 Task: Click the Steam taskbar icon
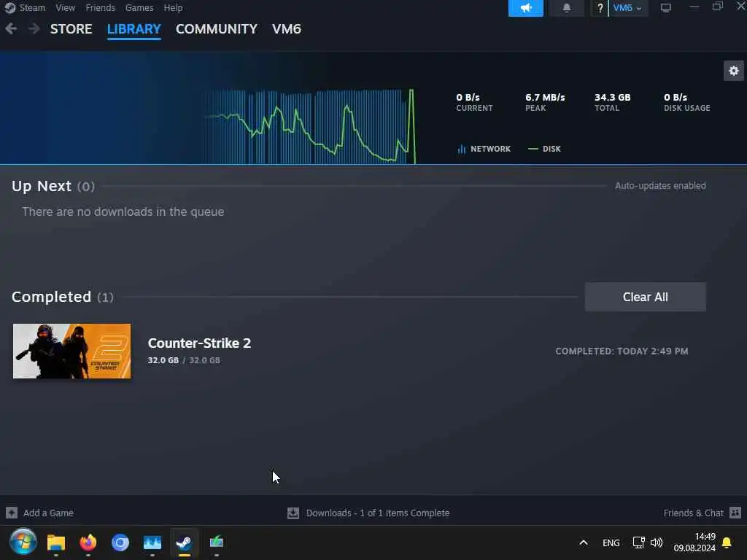[x=185, y=542]
